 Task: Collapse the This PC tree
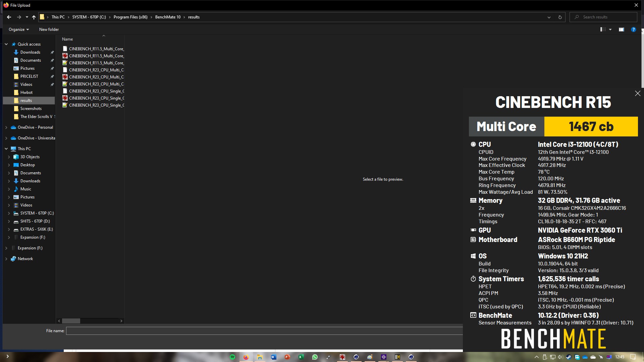coord(6,149)
